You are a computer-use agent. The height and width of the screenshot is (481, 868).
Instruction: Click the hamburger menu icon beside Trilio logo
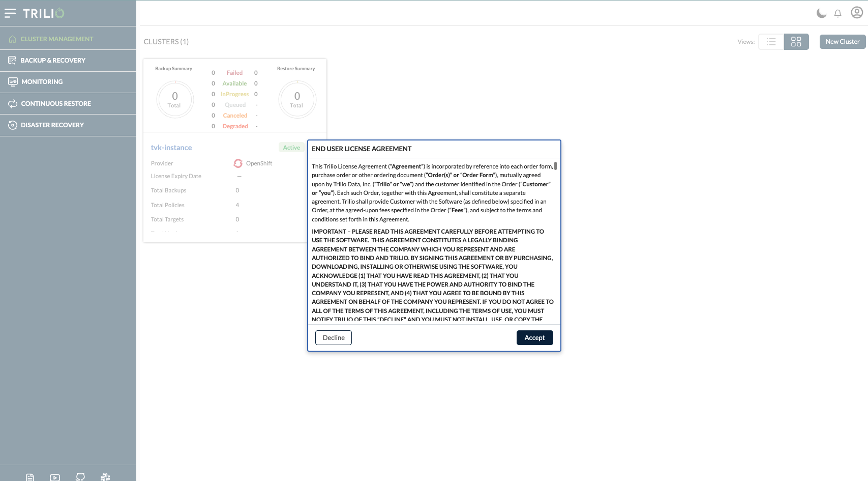[10, 13]
